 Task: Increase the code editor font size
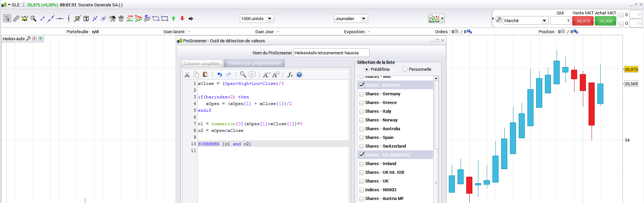coord(276,74)
